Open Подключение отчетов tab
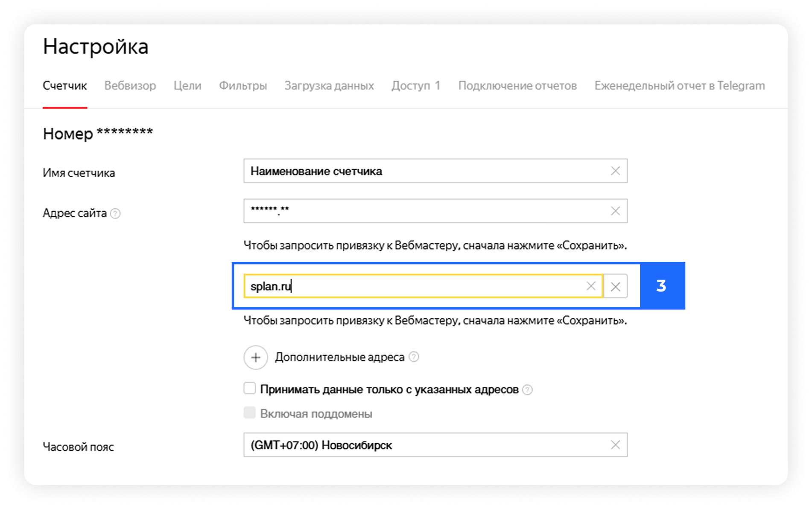This screenshot has height=509, width=812. coord(517,86)
